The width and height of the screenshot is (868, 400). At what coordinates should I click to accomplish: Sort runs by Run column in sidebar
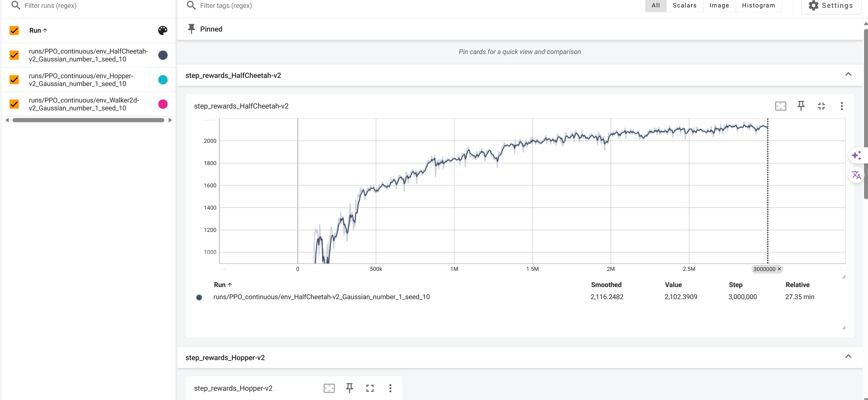click(x=38, y=30)
